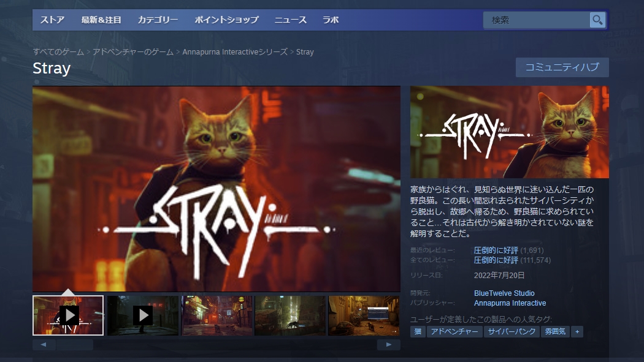Click the plus button to add tags
Image resolution: width=644 pixels, height=362 pixels.
pyautogui.click(x=577, y=331)
